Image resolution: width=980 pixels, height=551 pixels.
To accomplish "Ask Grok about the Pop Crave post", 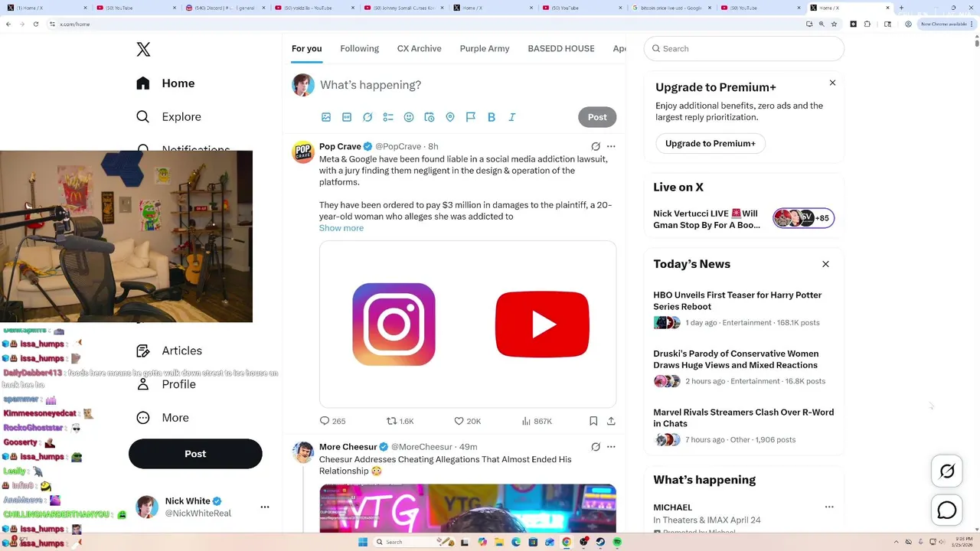I will (596, 146).
